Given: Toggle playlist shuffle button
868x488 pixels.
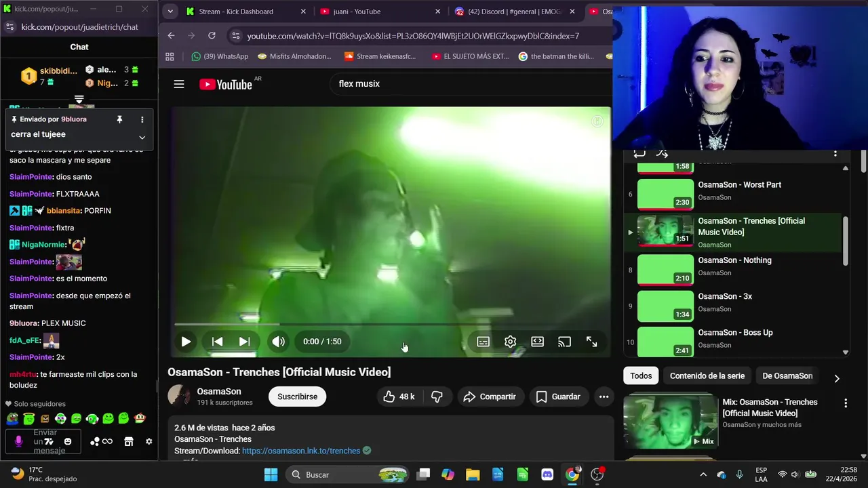Looking at the screenshot, I should click(663, 153).
